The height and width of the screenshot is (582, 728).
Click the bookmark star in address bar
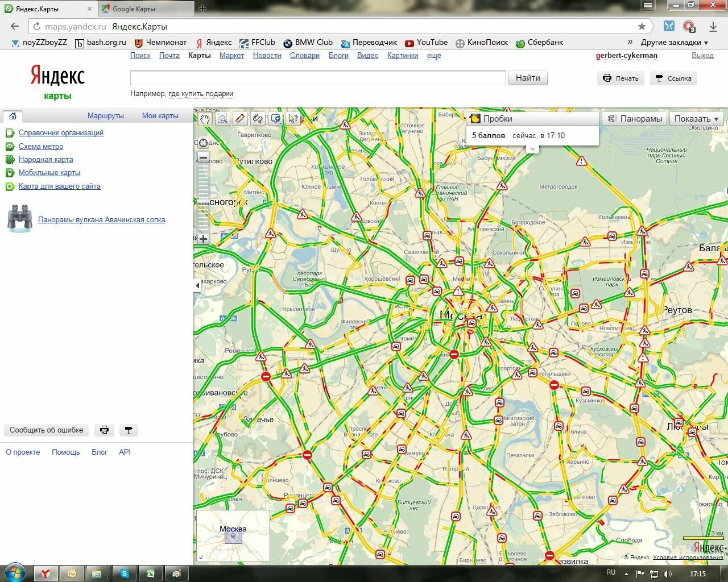pos(642,26)
